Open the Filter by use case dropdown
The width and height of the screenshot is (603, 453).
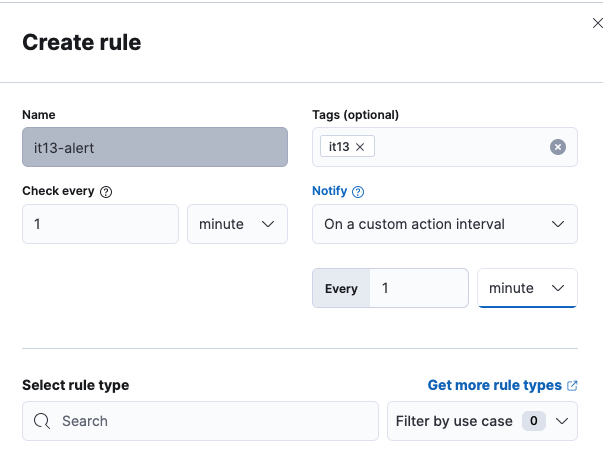[x=482, y=421]
